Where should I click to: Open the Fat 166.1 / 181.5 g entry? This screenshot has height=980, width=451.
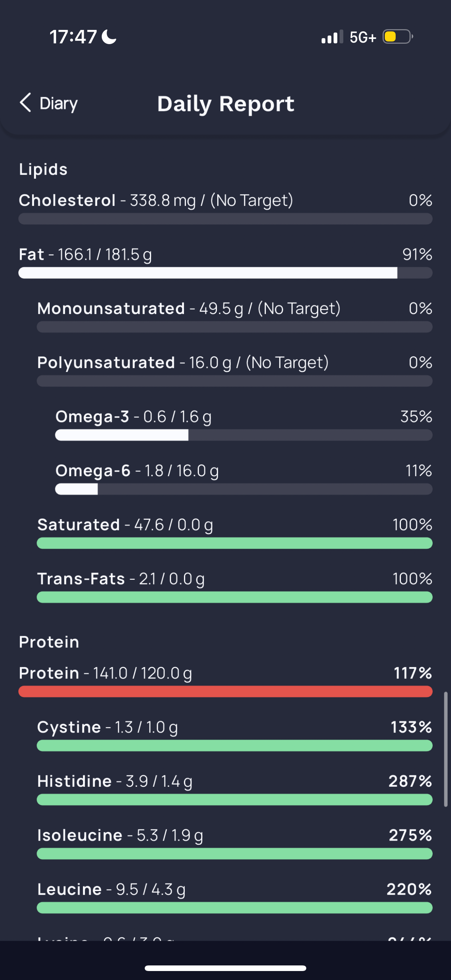click(x=225, y=262)
